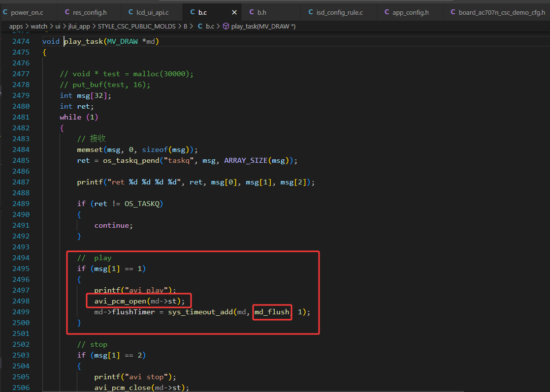
Task: Open the watch breadcrumb folder
Action: 39,26
